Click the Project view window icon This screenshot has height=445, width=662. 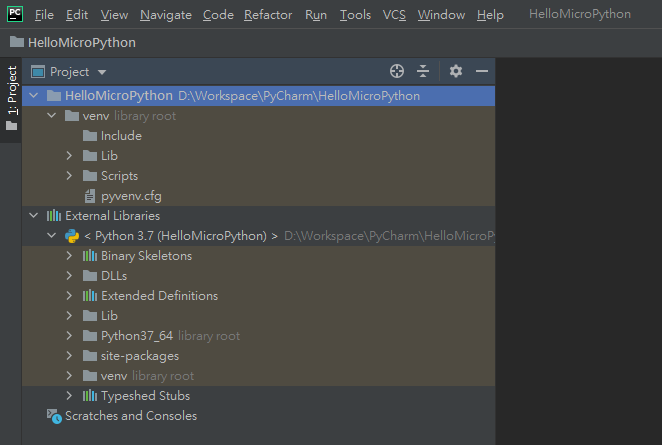point(38,72)
